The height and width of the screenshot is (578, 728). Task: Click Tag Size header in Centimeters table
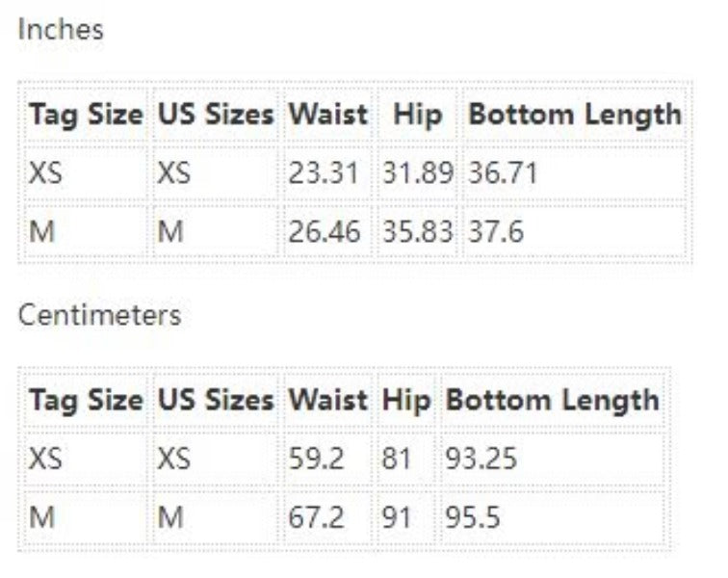point(86,401)
